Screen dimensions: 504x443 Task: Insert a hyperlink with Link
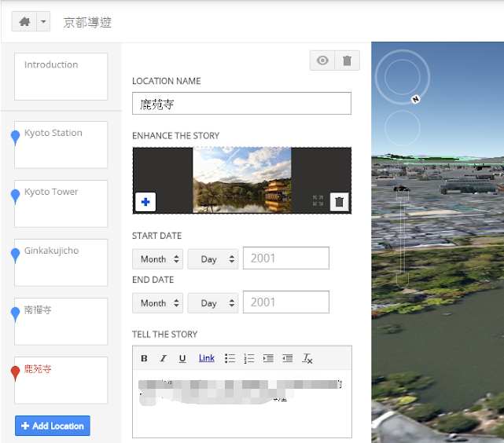(206, 358)
